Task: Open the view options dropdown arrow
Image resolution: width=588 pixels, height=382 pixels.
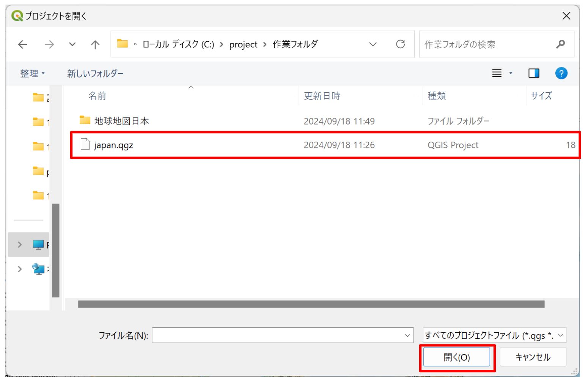Action: pos(511,73)
